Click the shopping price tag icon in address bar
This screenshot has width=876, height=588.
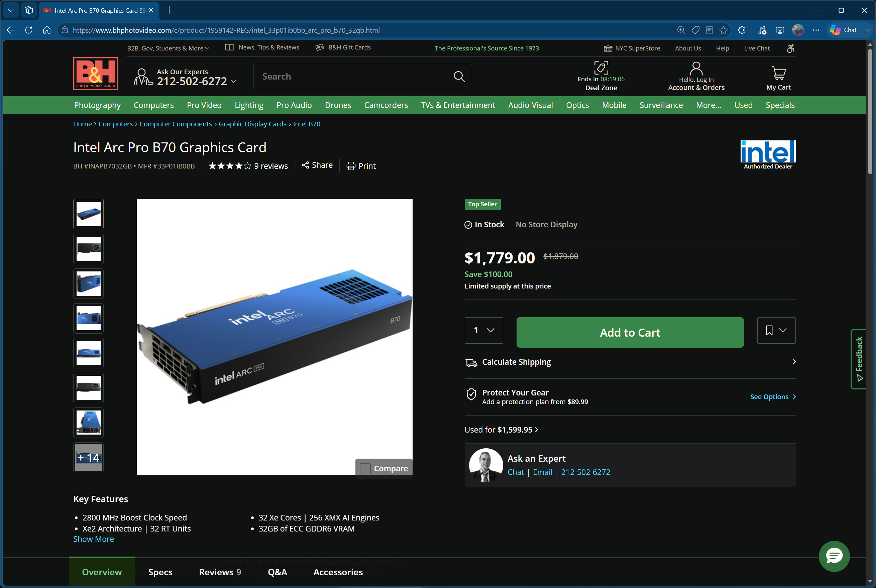695,30
